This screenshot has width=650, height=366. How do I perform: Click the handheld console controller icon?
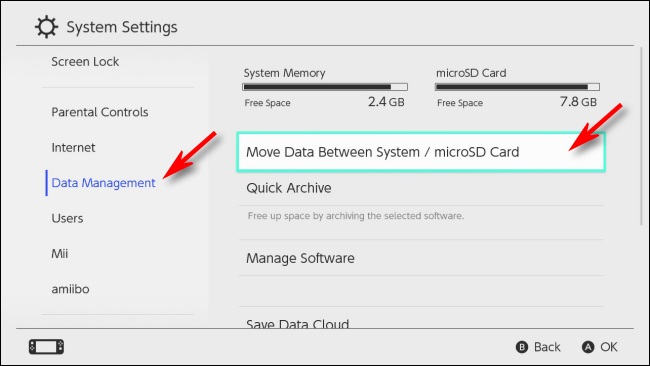[x=46, y=347]
